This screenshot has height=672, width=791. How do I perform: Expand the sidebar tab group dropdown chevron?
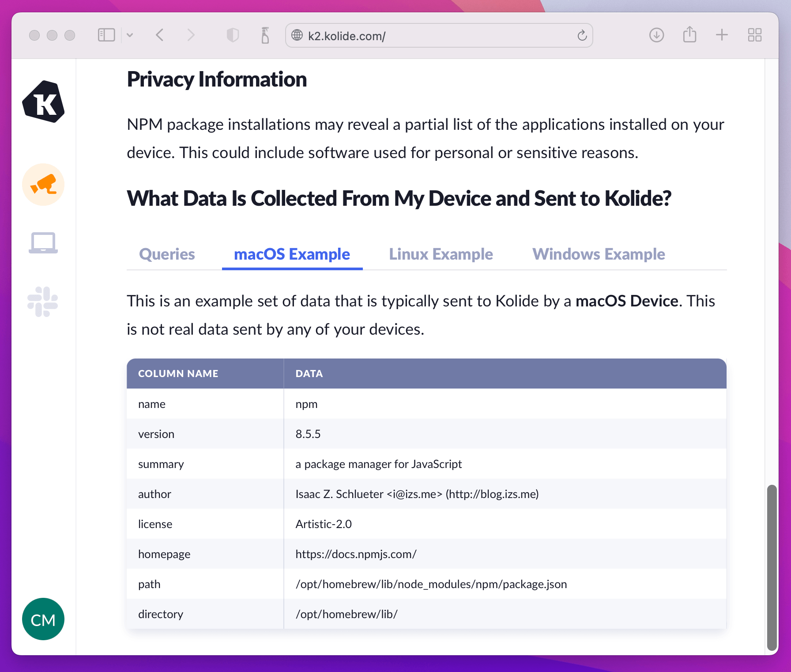[130, 35]
